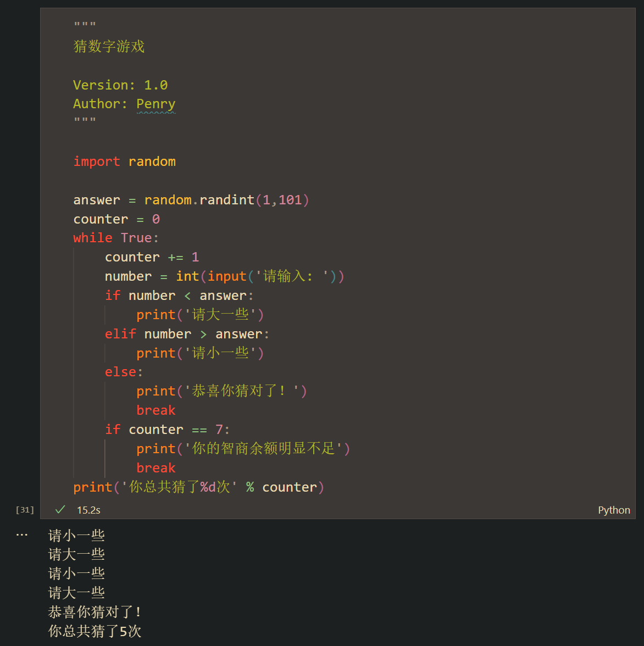Click the first break statement
The image size is (644, 646).
pos(156,410)
